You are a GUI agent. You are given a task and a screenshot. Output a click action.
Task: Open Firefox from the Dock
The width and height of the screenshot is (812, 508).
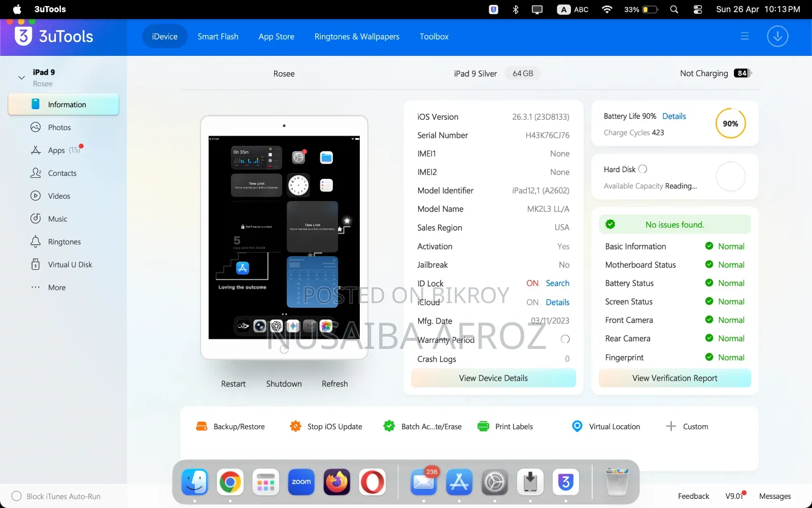tap(337, 482)
